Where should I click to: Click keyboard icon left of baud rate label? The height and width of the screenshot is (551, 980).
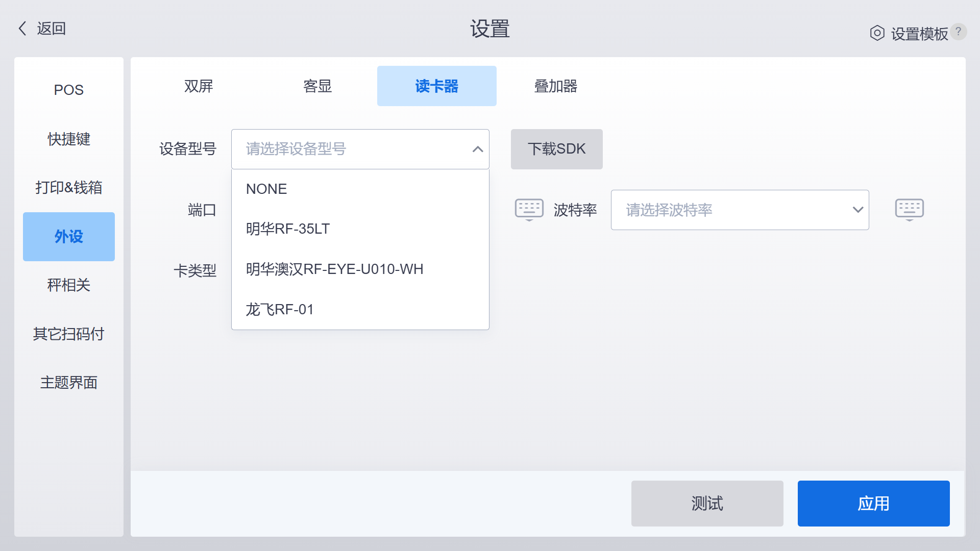[529, 209]
